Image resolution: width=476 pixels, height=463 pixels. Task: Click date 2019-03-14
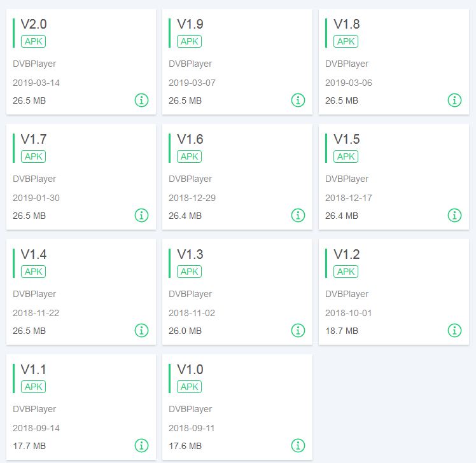(x=36, y=83)
